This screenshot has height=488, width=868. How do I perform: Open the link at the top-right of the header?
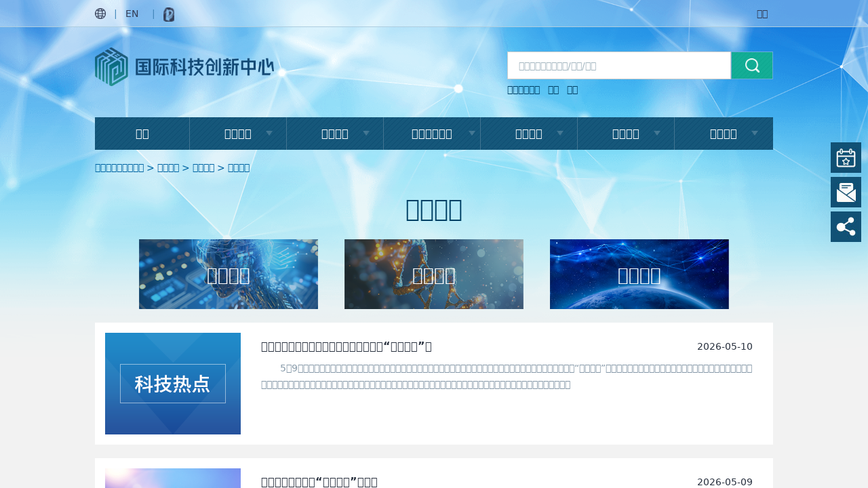pos(762,14)
